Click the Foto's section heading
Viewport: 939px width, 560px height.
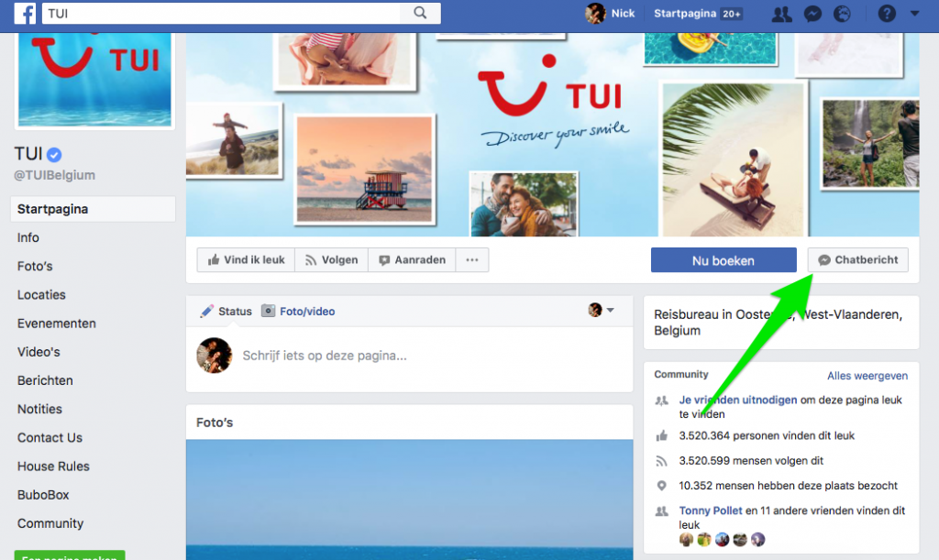click(215, 423)
